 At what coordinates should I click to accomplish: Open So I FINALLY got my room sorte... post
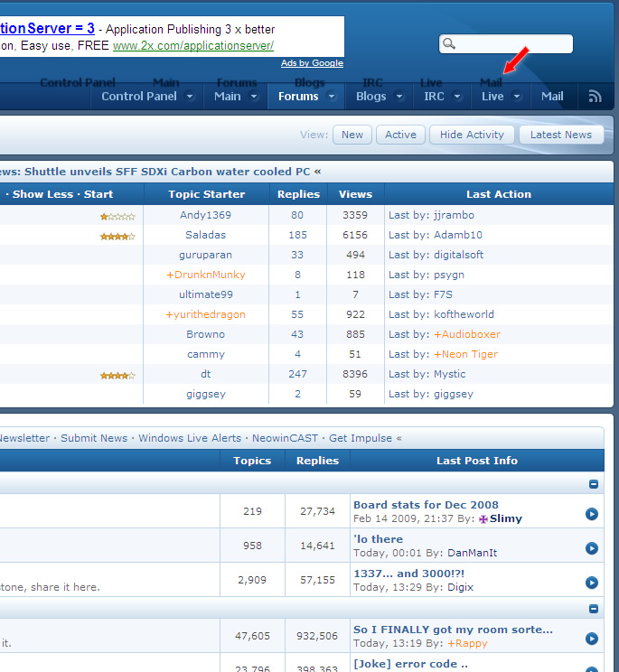click(453, 630)
